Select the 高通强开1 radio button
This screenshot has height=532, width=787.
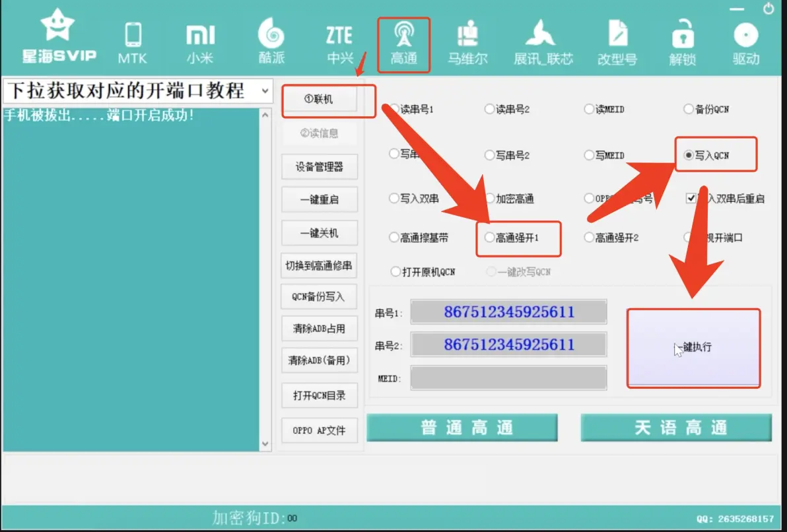tap(489, 238)
